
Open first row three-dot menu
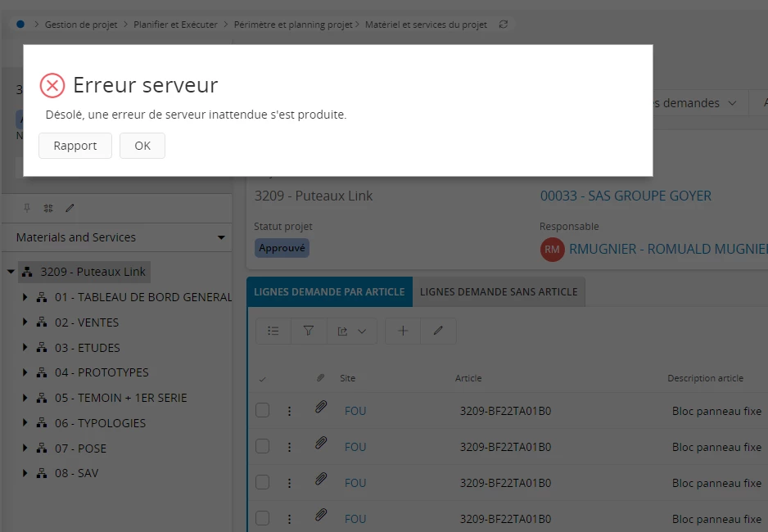tap(290, 411)
